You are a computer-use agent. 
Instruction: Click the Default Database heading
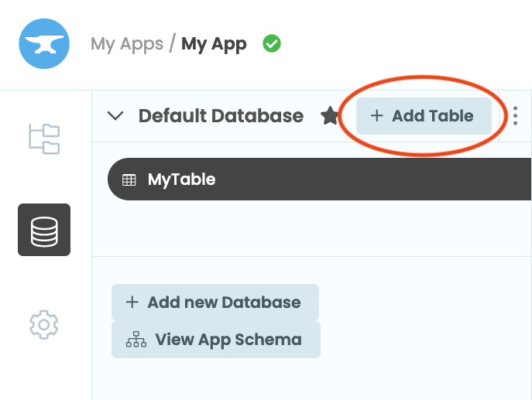click(221, 116)
